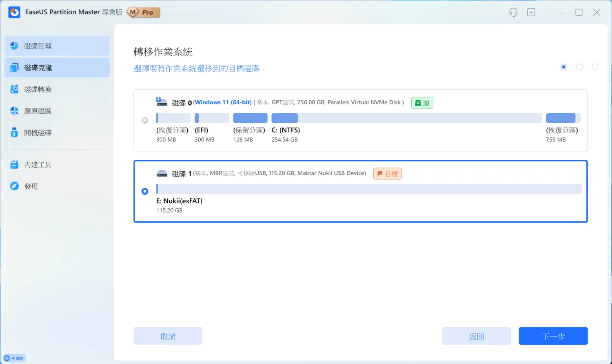The image size is (612, 364).
Task: Open the AI 助手 assistant button
Action: click(14, 358)
